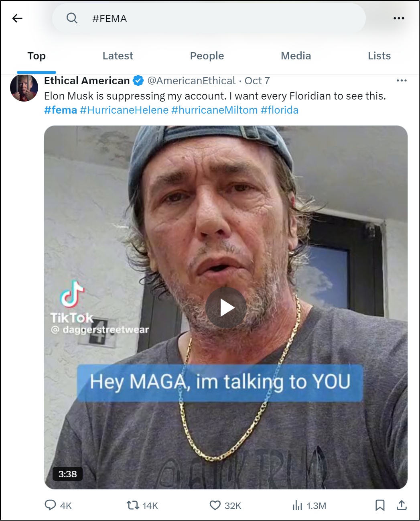
Task: Select the Lists tab
Action: point(379,56)
